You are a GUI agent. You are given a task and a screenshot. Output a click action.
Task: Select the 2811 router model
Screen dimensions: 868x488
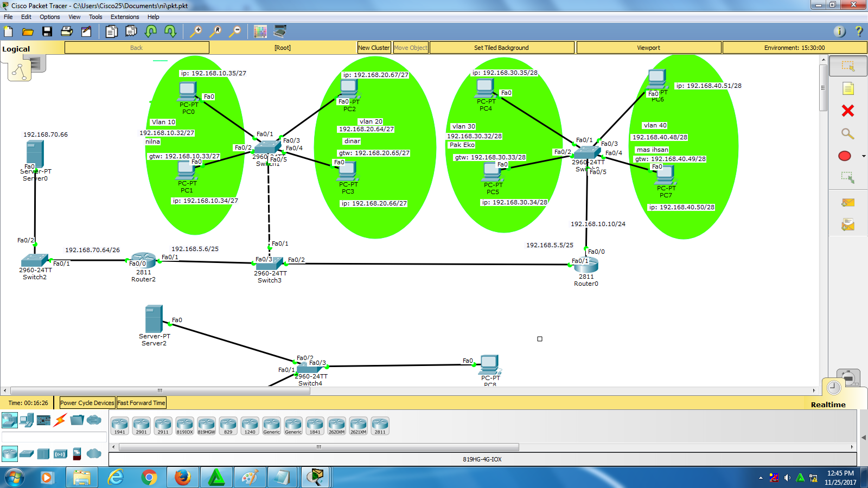click(x=380, y=426)
